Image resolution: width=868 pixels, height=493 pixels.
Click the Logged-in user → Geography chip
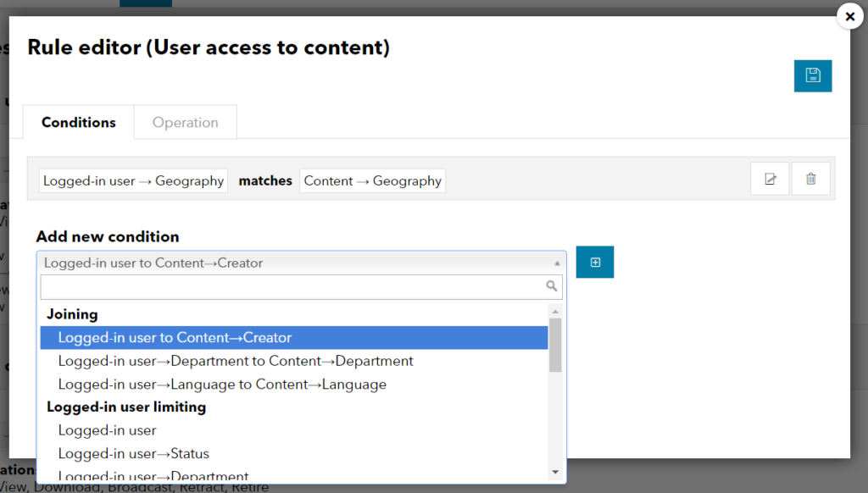[x=133, y=181]
